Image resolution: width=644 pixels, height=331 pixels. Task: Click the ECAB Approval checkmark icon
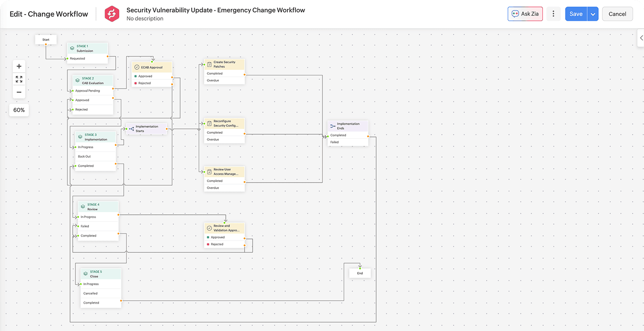click(x=137, y=67)
